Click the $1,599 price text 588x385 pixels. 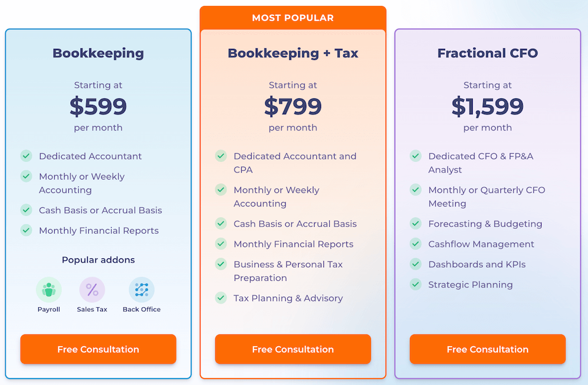tap(487, 107)
